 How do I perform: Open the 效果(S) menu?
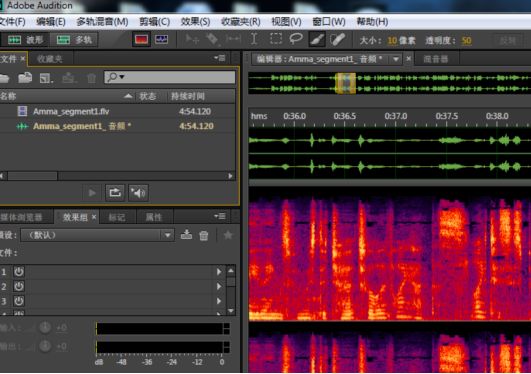point(195,22)
